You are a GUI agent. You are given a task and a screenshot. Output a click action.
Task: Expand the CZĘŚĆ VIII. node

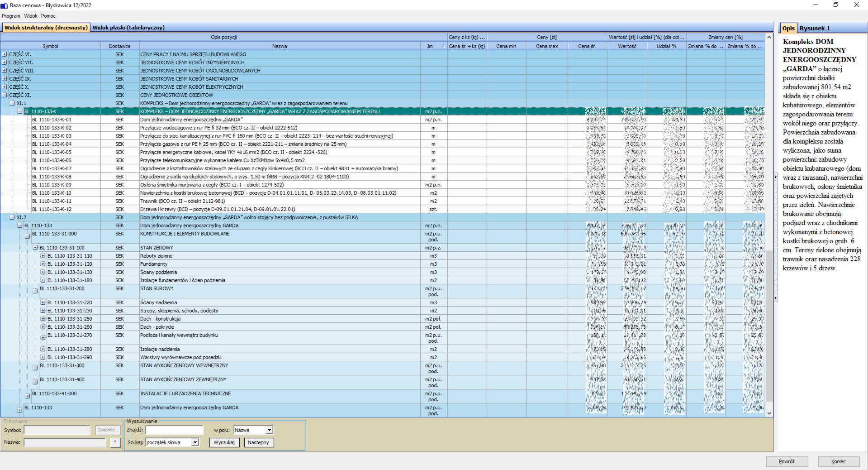(5, 71)
